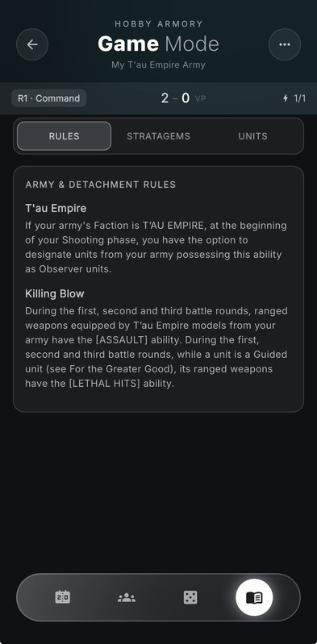Image resolution: width=317 pixels, height=644 pixels.
Task: Tap the opponent score of 0
Action: tap(186, 98)
